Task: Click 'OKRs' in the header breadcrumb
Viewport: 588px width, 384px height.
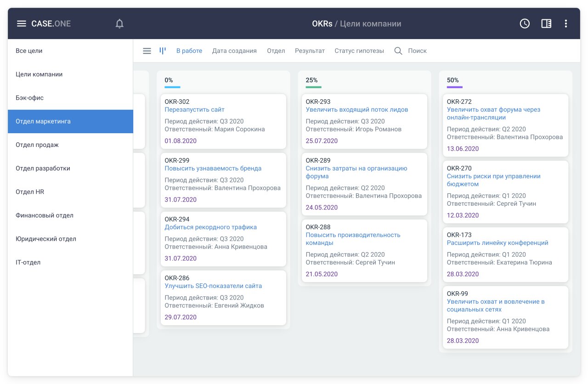Action: [322, 24]
